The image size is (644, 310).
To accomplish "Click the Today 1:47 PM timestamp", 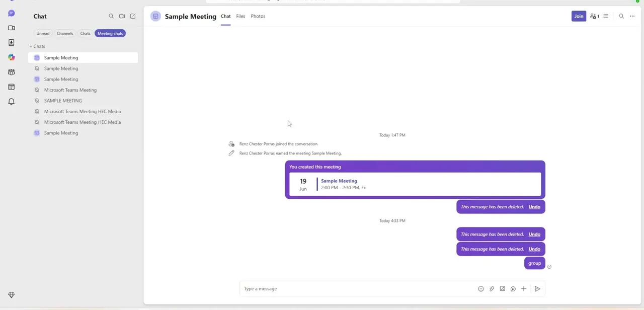I will pyautogui.click(x=392, y=135).
